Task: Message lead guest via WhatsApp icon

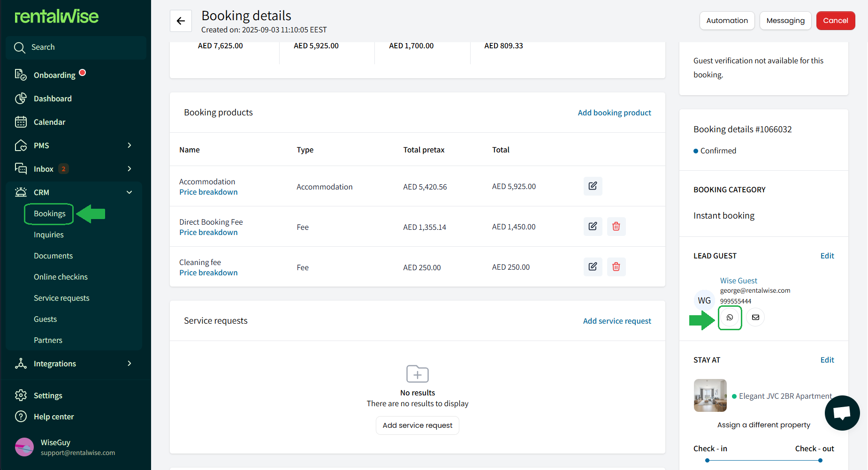Action: (x=730, y=318)
